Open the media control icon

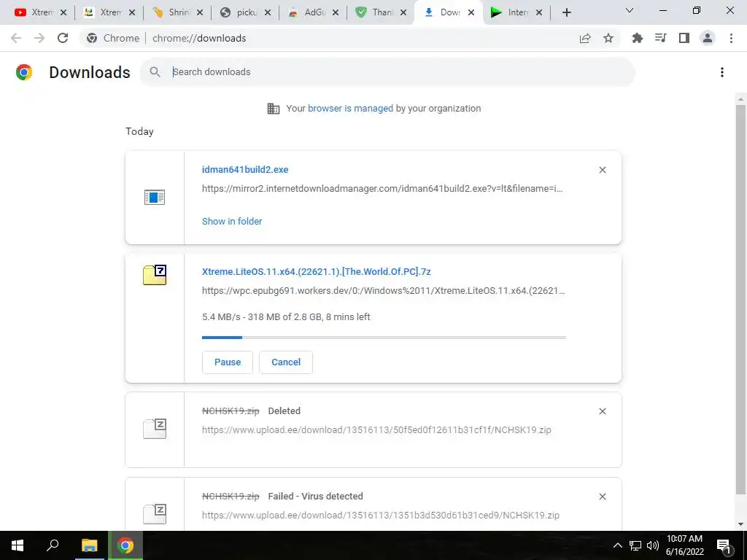[x=660, y=38]
